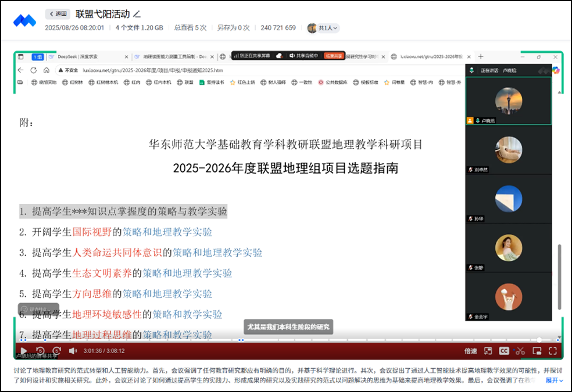Open the 倍速 playback speed menu

pos(470,351)
